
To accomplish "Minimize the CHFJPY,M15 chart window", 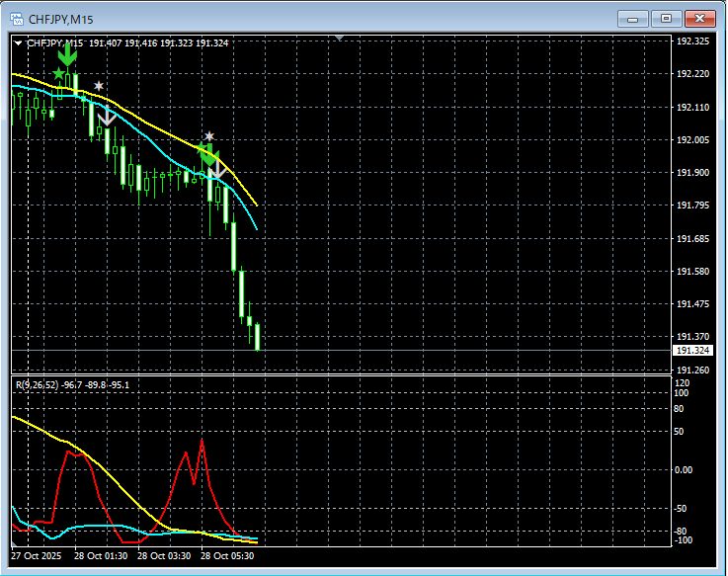I will click(x=632, y=19).
